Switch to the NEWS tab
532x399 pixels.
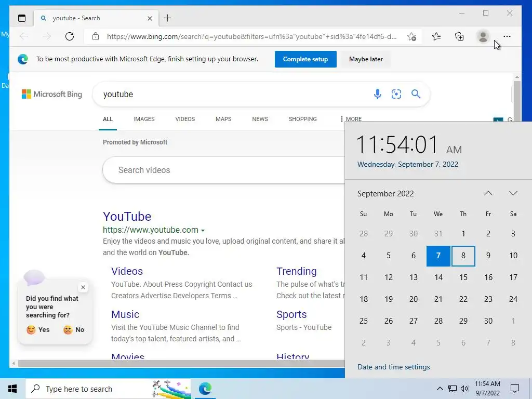point(260,119)
